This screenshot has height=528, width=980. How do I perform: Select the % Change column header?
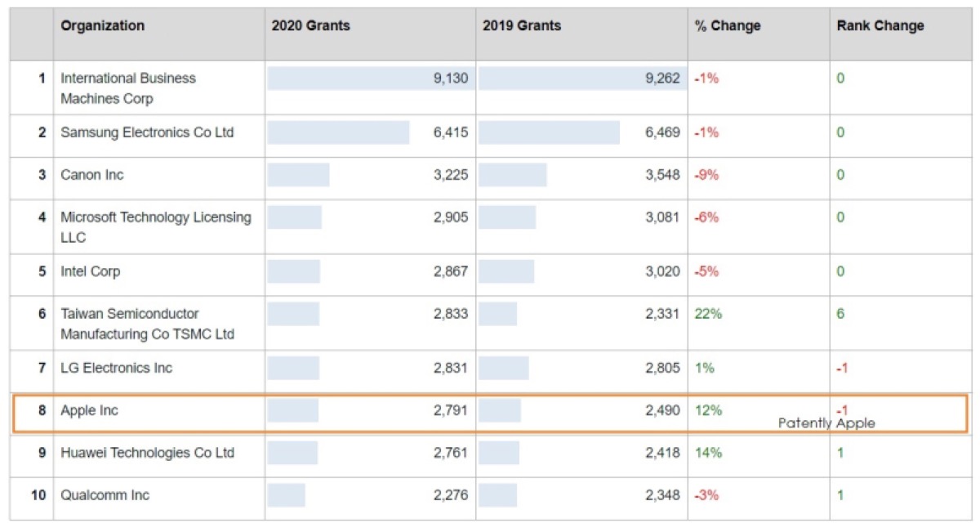tap(727, 26)
